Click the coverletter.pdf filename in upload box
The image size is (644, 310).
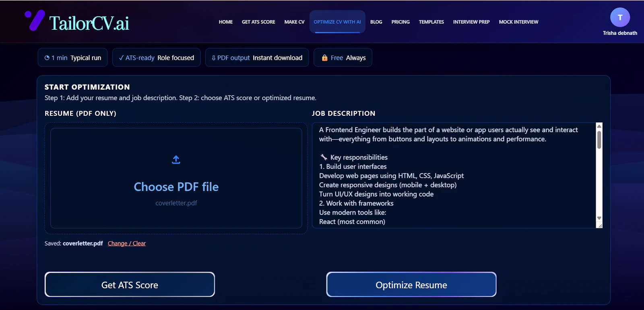[x=176, y=203]
